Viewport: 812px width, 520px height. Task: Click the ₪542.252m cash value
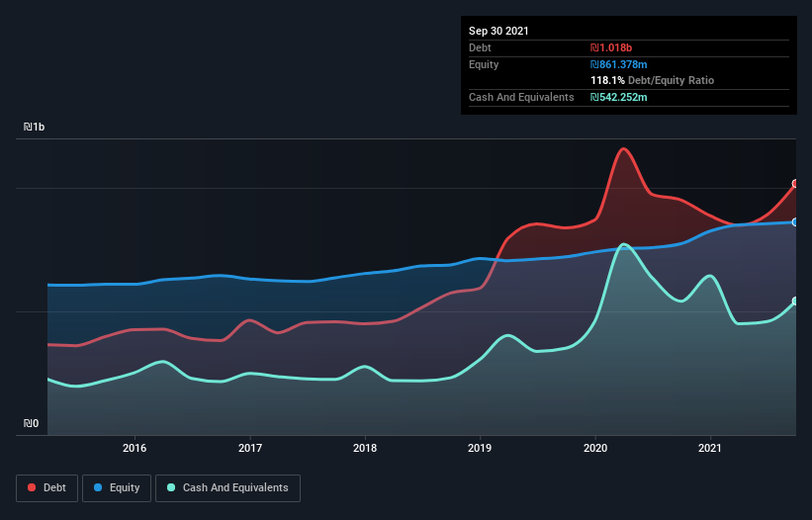[x=619, y=97]
